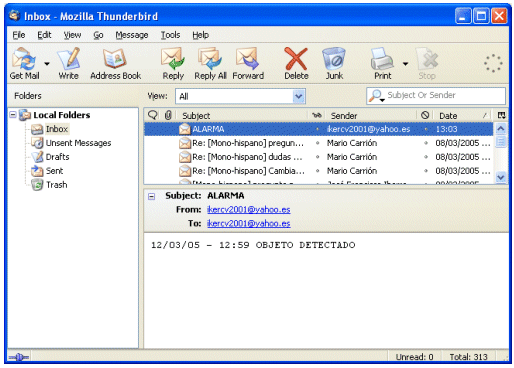
Task: Click the offline status icon
Action: point(19,358)
